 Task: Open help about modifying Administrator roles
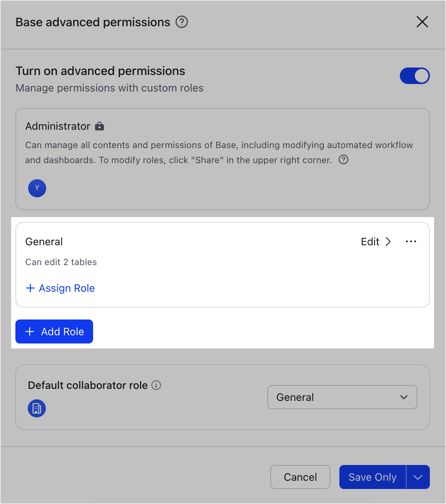[x=343, y=160]
